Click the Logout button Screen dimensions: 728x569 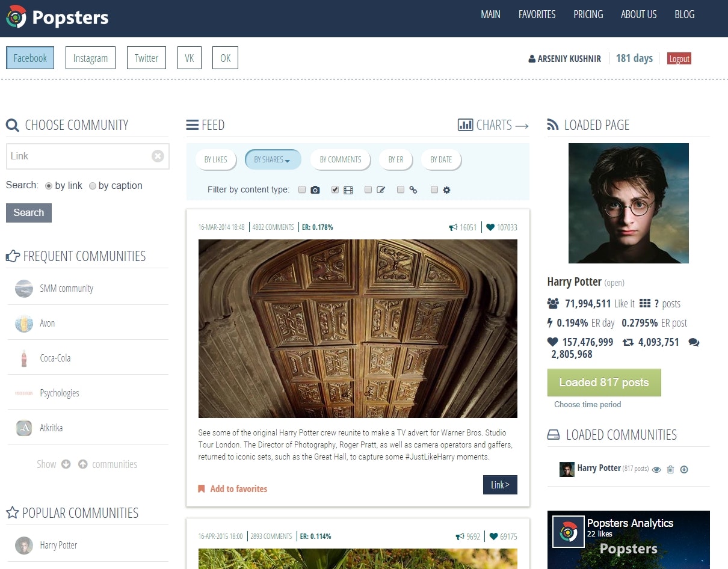679,58
